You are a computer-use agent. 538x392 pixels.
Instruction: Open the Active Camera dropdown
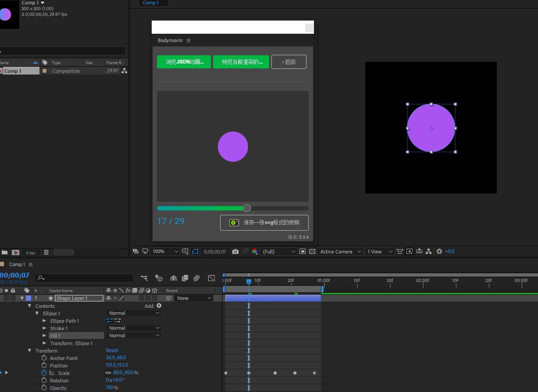tap(339, 251)
